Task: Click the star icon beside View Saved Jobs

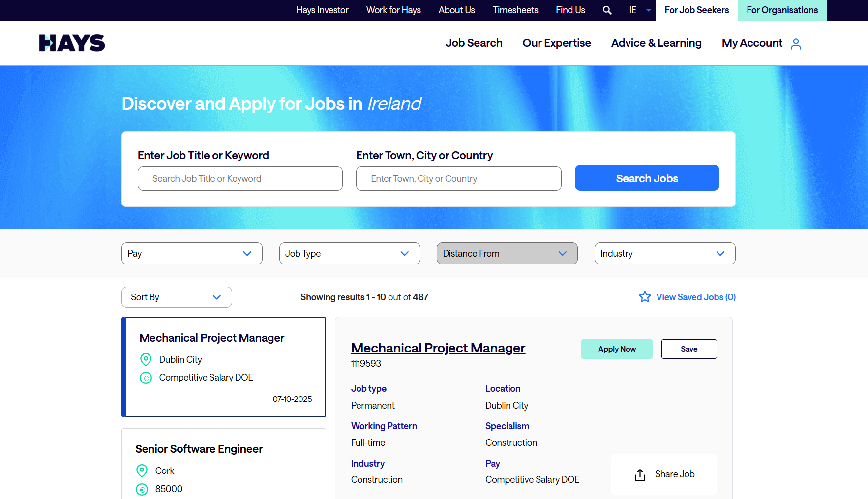Action: (x=645, y=296)
